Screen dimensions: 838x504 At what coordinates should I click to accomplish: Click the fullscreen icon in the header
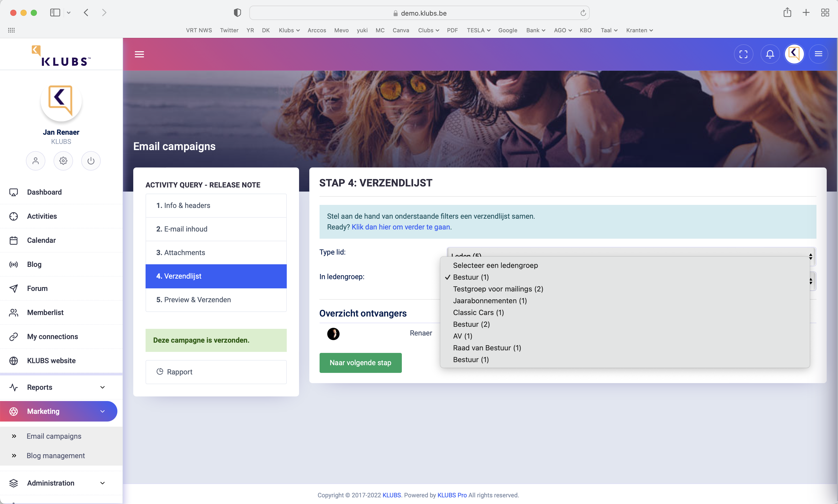click(743, 54)
